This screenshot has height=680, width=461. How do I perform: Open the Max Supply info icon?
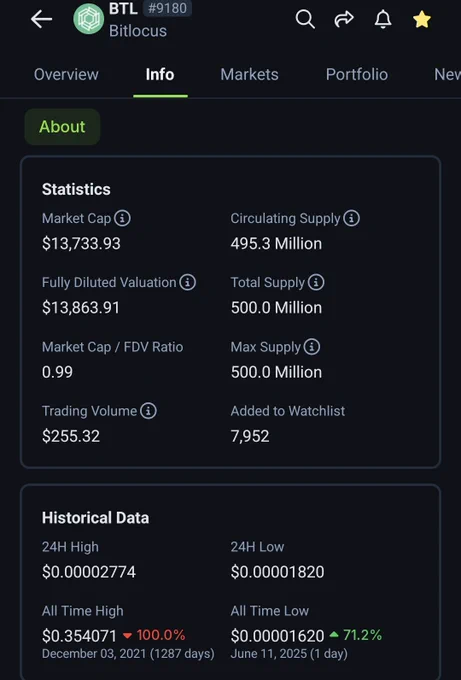tap(312, 347)
